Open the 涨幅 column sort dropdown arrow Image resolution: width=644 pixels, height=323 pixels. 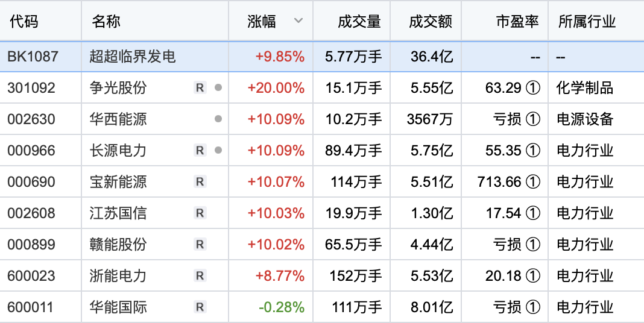(298, 21)
